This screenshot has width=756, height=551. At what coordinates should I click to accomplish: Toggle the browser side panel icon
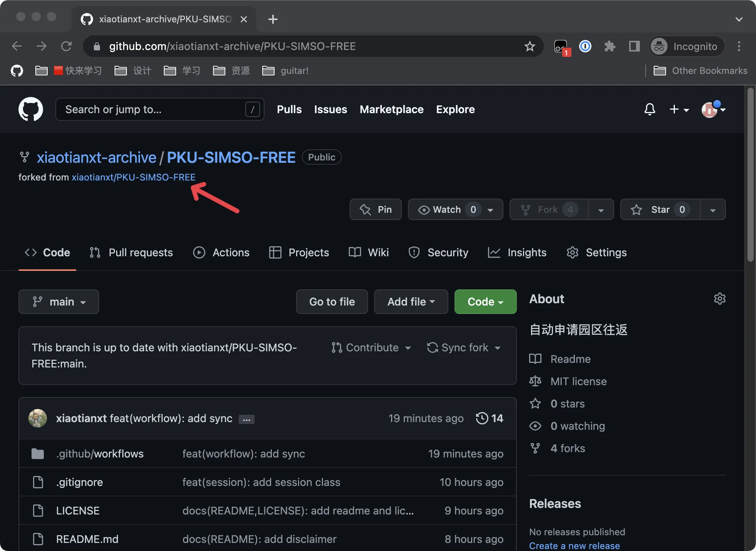pyautogui.click(x=634, y=47)
